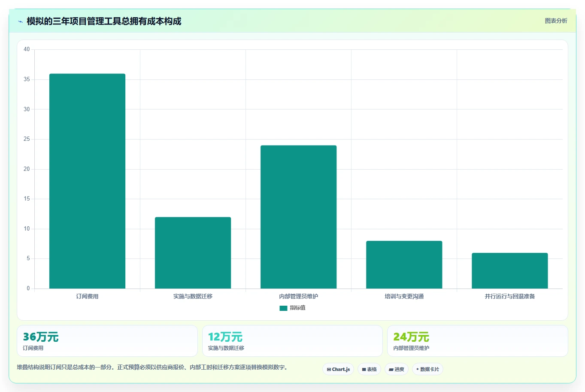Click the icon in the 表格 chip
The width and height of the screenshot is (585, 392).
pyautogui.click(x=364, y=369)
